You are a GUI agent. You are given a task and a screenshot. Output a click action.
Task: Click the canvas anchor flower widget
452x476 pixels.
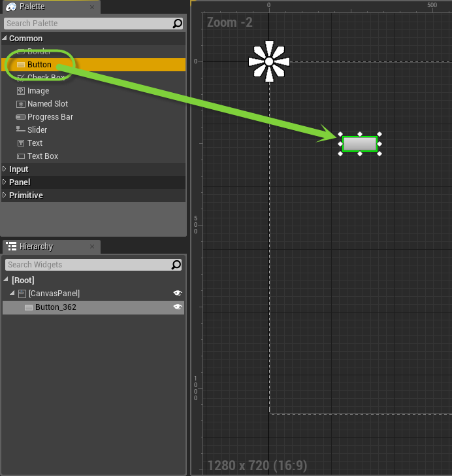point(269,61)
